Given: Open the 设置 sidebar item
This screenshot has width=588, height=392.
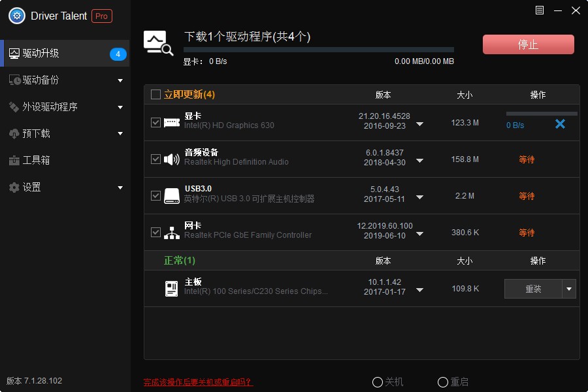Looking at the screenshot, I should (65, 188).
